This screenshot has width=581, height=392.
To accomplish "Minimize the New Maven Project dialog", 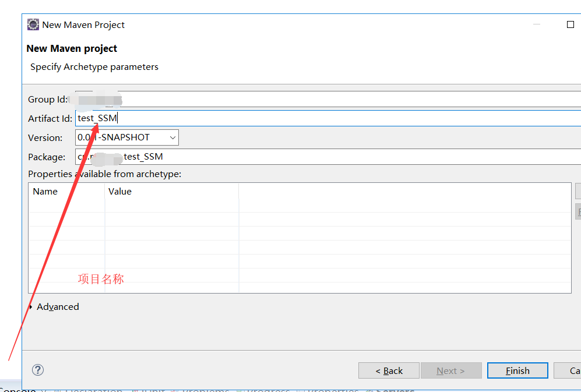I will (537, 24).
